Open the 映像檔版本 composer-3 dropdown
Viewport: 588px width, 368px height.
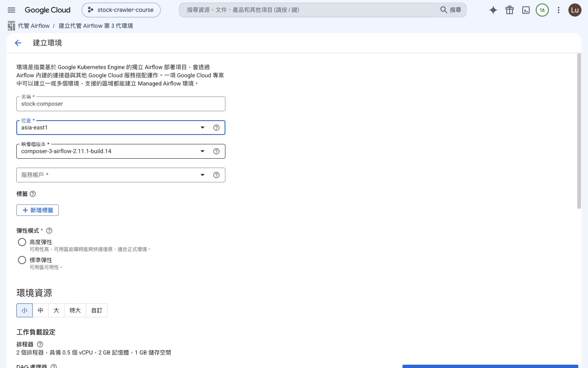click(x=121, y=151)
